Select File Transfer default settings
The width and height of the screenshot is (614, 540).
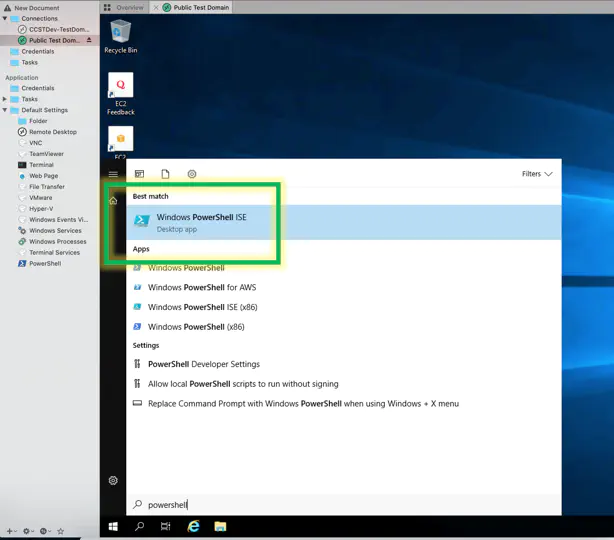click(x=42, y=187)
